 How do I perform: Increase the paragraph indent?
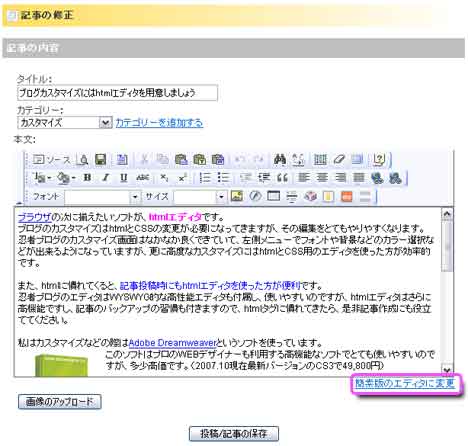click(x=264, y=178)
